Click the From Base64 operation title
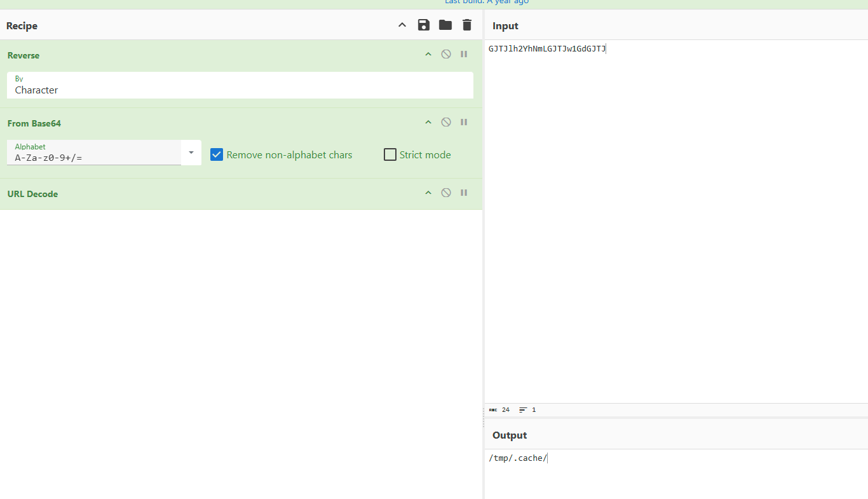The image size is (868, 499). [34, 123]
